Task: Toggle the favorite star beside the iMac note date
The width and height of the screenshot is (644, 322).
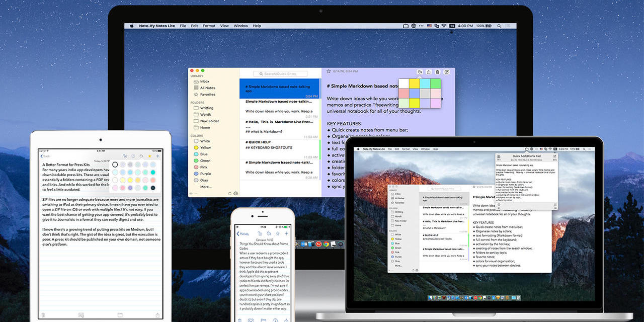Action: point(329,71)
